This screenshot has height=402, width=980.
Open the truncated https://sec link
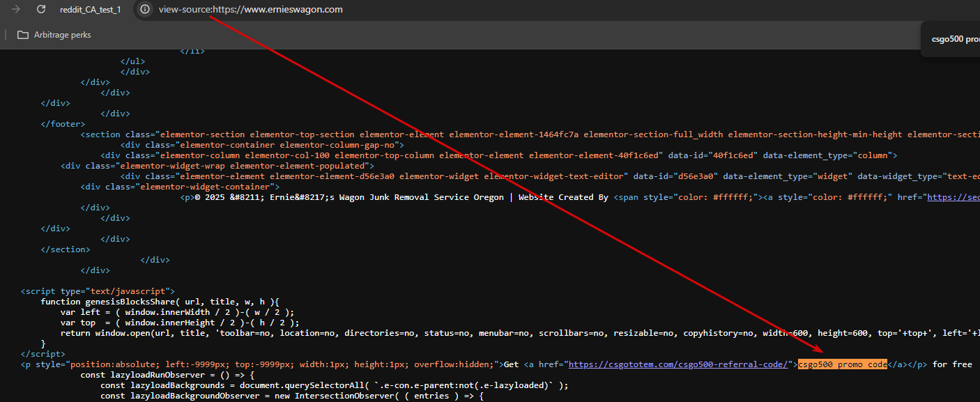click(x=954, y=197)
